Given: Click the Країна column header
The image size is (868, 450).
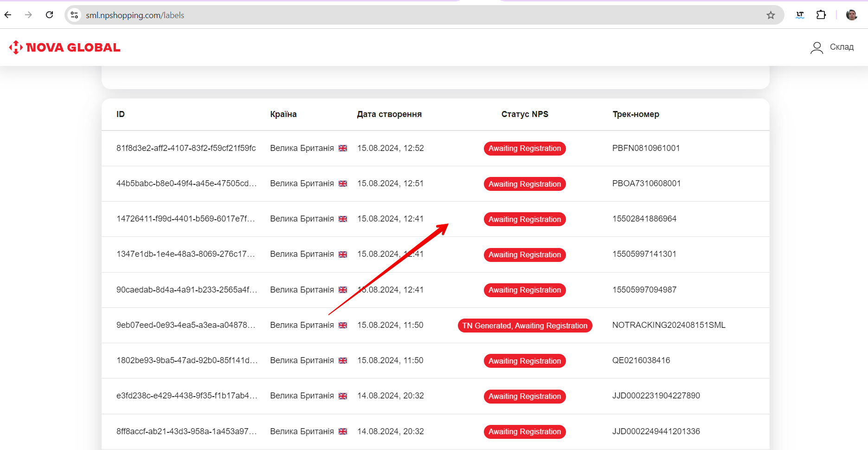Looking at the screenshot, I should (283, 114).
